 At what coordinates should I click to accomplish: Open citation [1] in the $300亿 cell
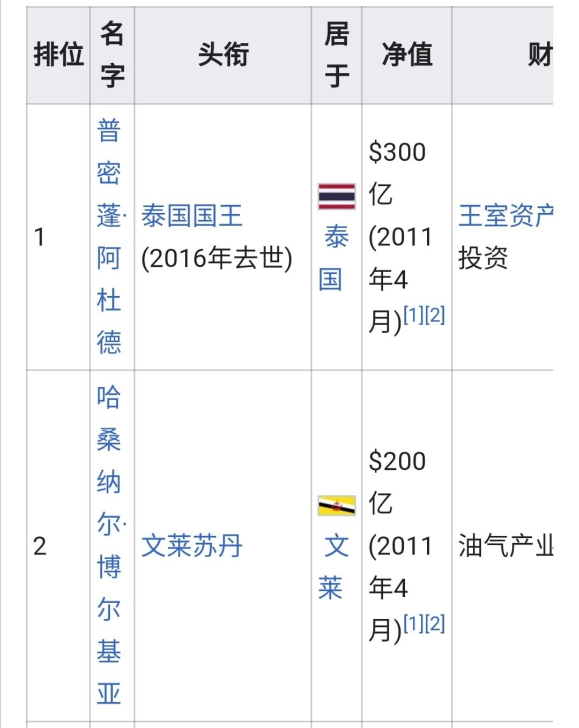click(x=413, y=315)
